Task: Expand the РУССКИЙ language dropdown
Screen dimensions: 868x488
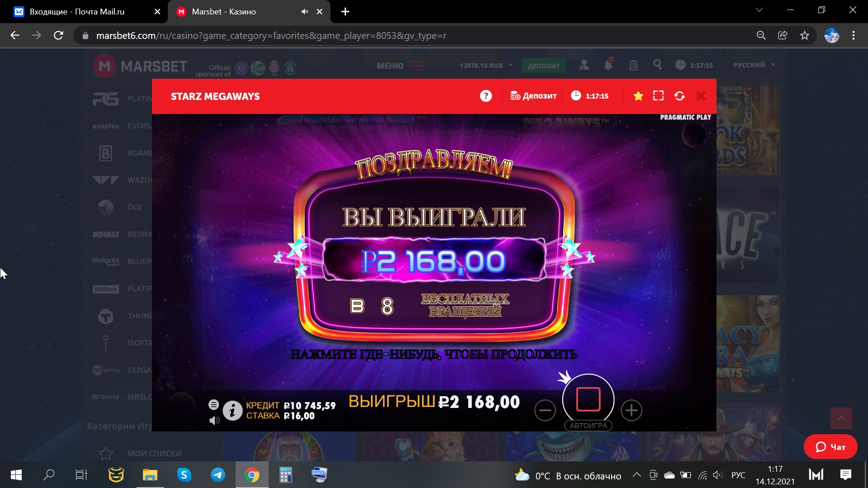Action: [754, 65]
